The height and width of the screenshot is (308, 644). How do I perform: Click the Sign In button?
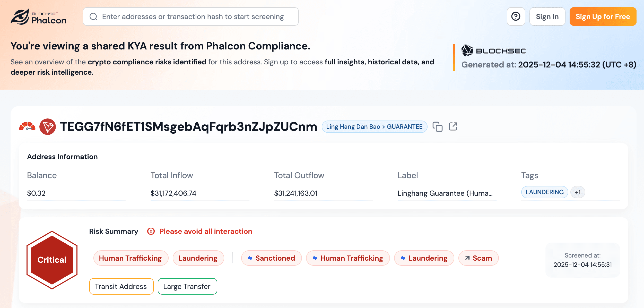tap(547, 16)
